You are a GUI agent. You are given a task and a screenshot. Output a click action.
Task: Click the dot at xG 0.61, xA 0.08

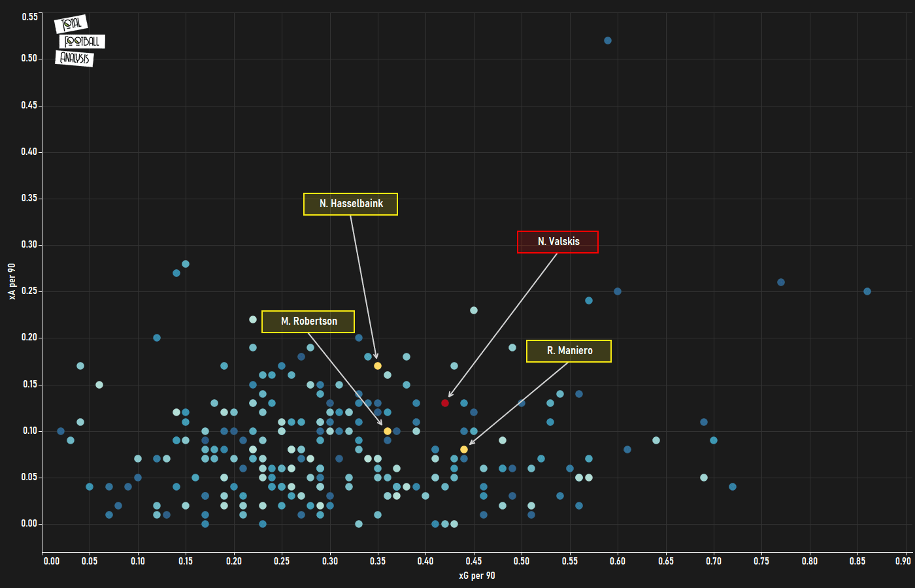[627, 449]
